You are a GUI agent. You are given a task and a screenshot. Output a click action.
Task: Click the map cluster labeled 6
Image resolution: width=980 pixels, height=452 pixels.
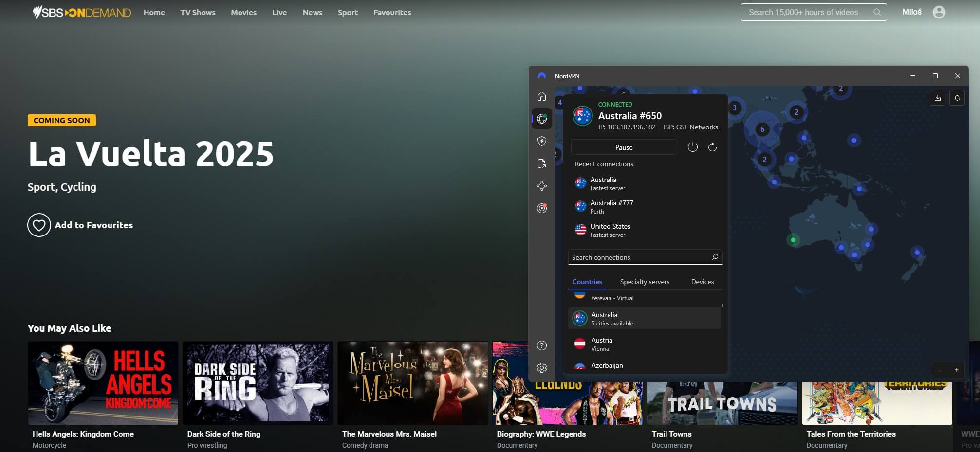coord(762,129)
